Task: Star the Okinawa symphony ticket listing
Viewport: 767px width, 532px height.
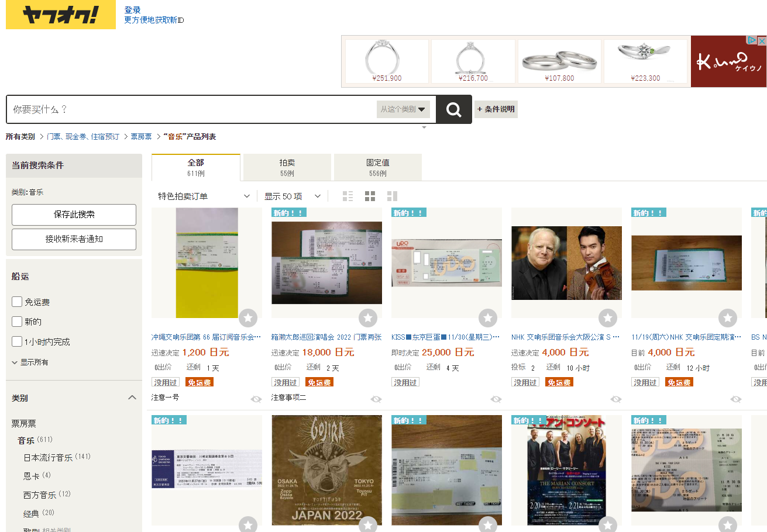Action: 248,318
